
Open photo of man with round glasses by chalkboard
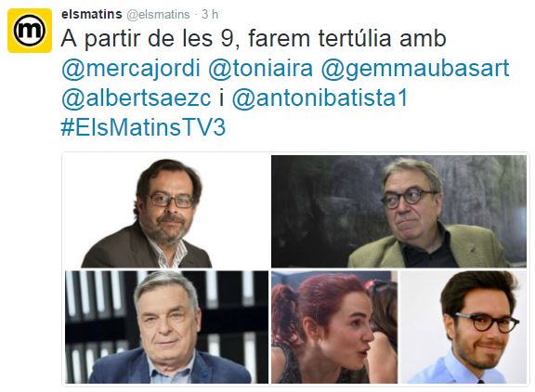[398, 212]
